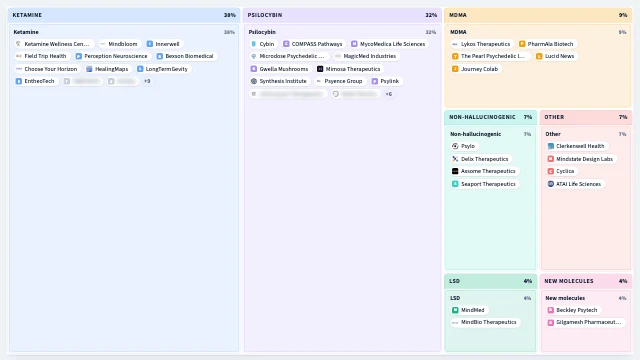The image size is (640, 360).
Task: Click the Seaport Therapeutics logo icon
Action: click(455, 184)
